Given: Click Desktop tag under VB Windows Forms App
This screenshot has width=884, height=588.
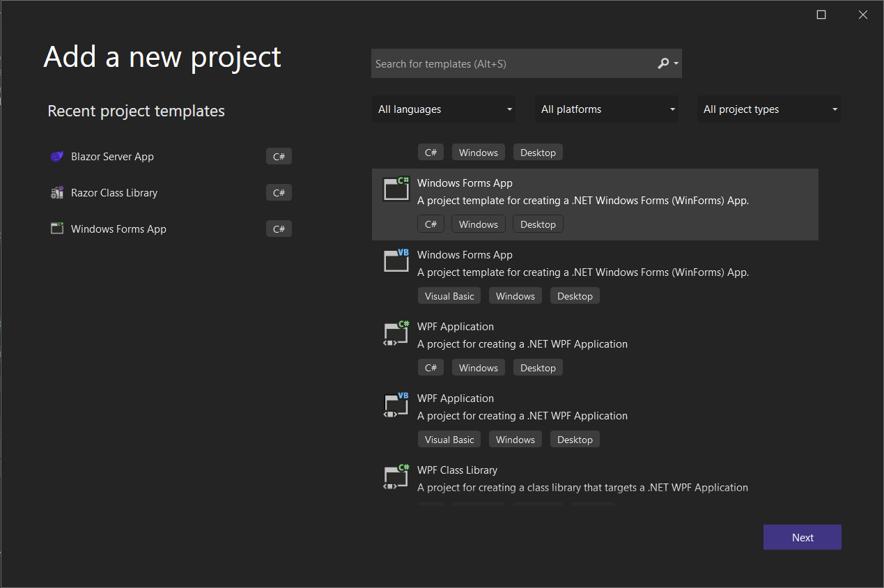Looking at the screenshot, I should click(x=575, y=296).
